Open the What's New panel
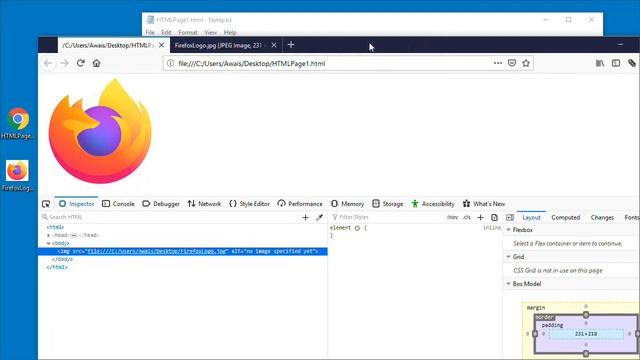Viewport: 640px width, 360px height. pos(484,204)
